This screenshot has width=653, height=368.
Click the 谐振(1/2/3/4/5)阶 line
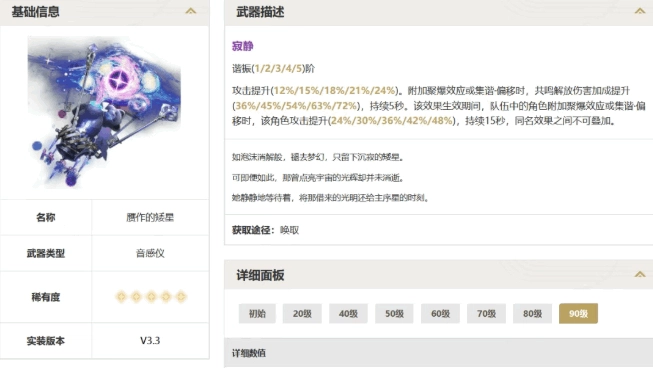coord(273,68)
